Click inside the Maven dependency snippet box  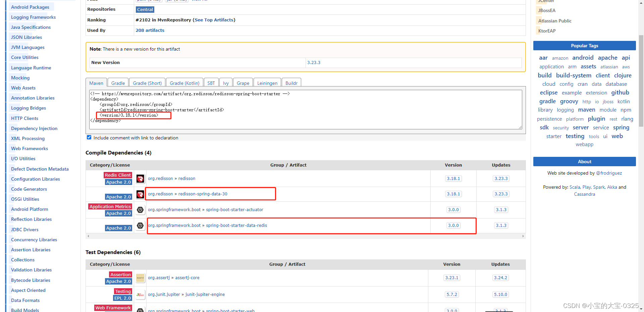pos(306,109)
